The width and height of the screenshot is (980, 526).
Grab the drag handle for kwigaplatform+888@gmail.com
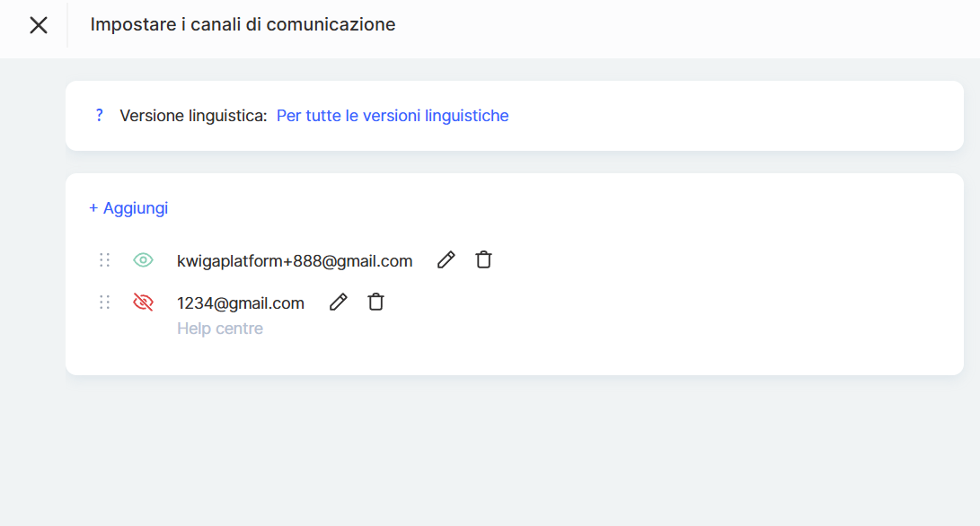104,260
